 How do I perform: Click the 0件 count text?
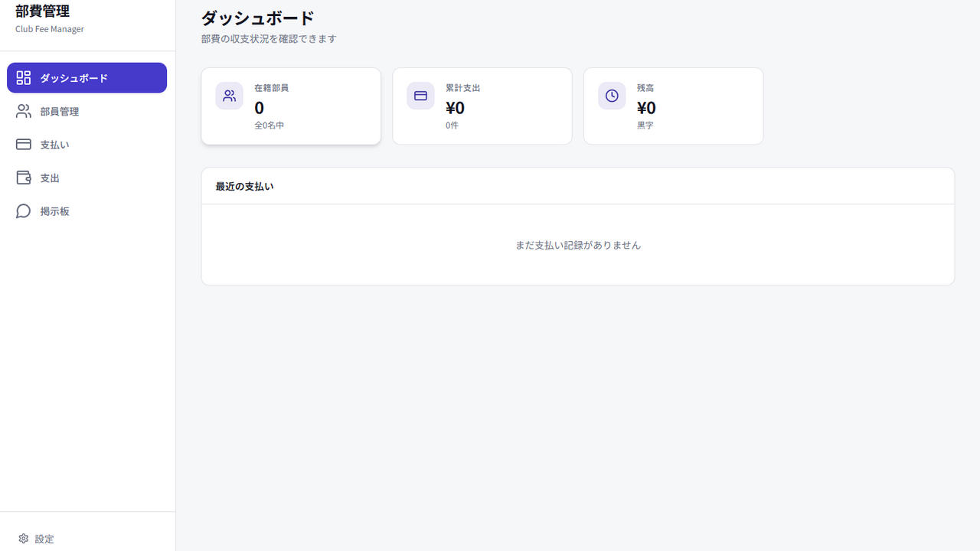[452, 125]
